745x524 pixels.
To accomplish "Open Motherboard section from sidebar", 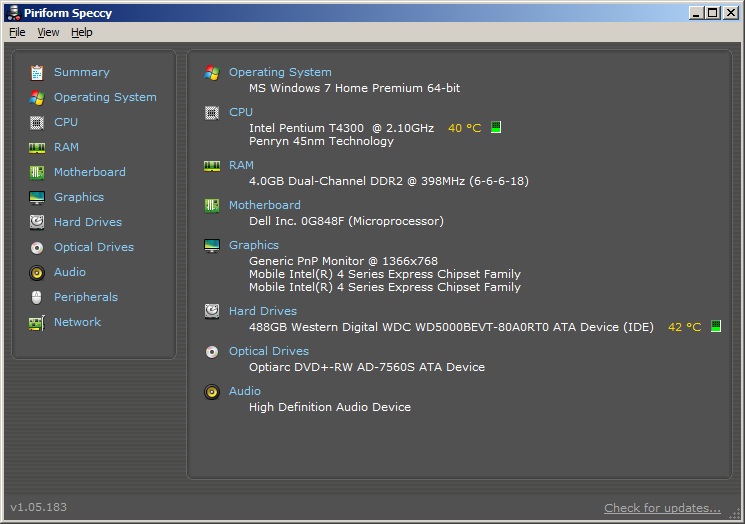I will click(90, 172).
